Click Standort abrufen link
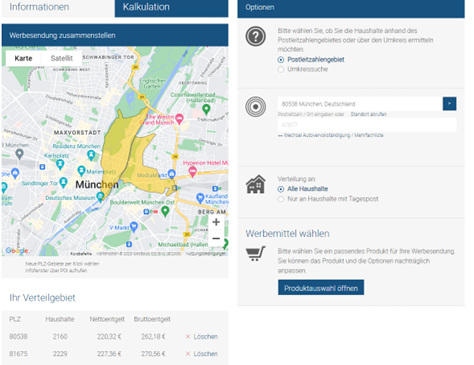474x365 pixels. tap(368, 114)
